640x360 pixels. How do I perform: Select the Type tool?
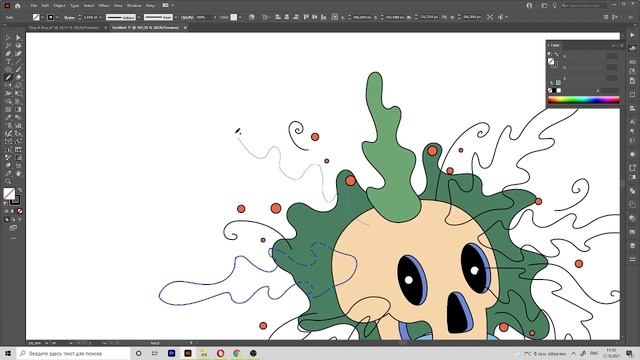[8, 62]
